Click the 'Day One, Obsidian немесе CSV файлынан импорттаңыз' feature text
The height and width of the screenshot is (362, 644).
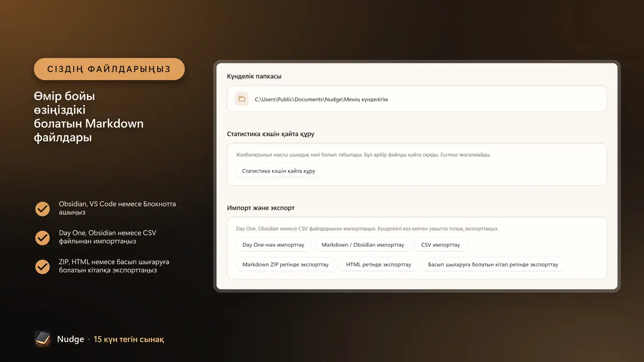coord(108,237)
